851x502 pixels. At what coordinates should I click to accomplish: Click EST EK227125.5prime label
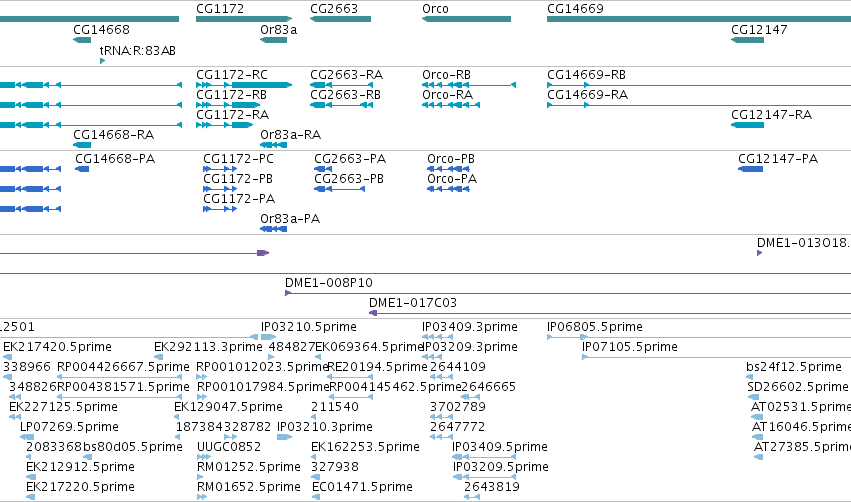(x=63, y=408)
